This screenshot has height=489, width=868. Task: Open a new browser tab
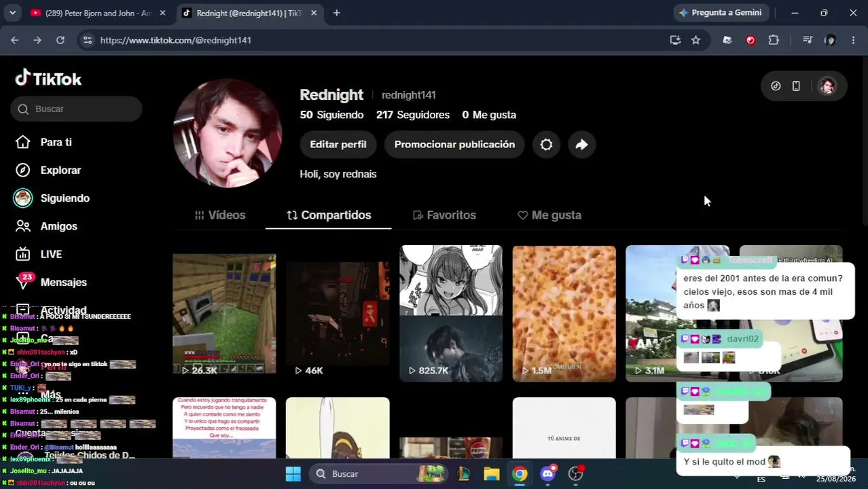[336, 13]
